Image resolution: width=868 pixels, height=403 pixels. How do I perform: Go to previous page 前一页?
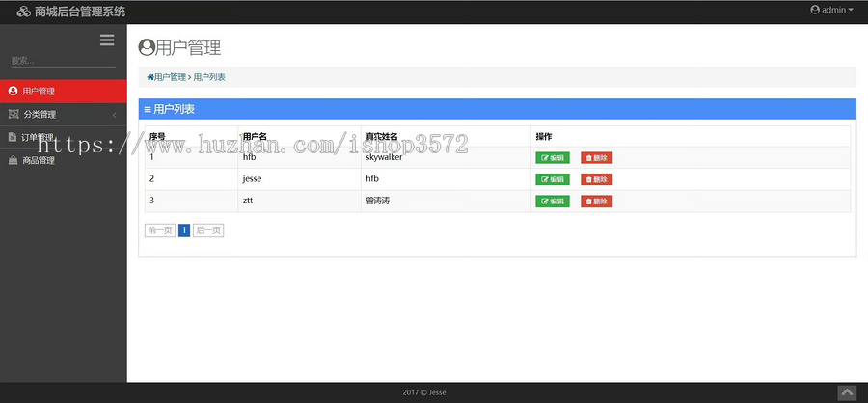[x=159, y=230]
